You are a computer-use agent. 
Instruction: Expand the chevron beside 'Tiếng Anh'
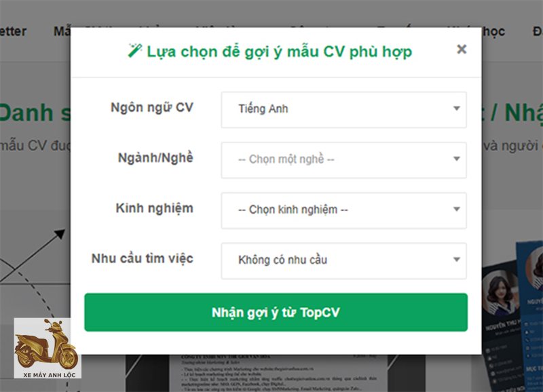coord(457,110)
